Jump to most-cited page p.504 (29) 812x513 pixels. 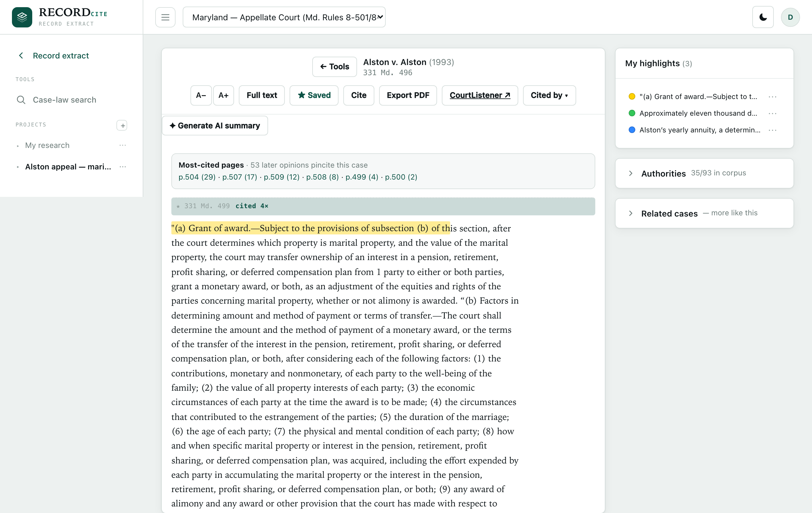coord(197,177)
